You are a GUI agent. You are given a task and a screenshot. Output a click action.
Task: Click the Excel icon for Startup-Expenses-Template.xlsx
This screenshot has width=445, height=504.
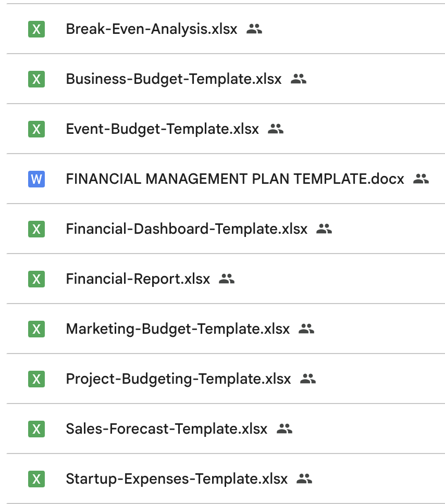coord(36,479)
